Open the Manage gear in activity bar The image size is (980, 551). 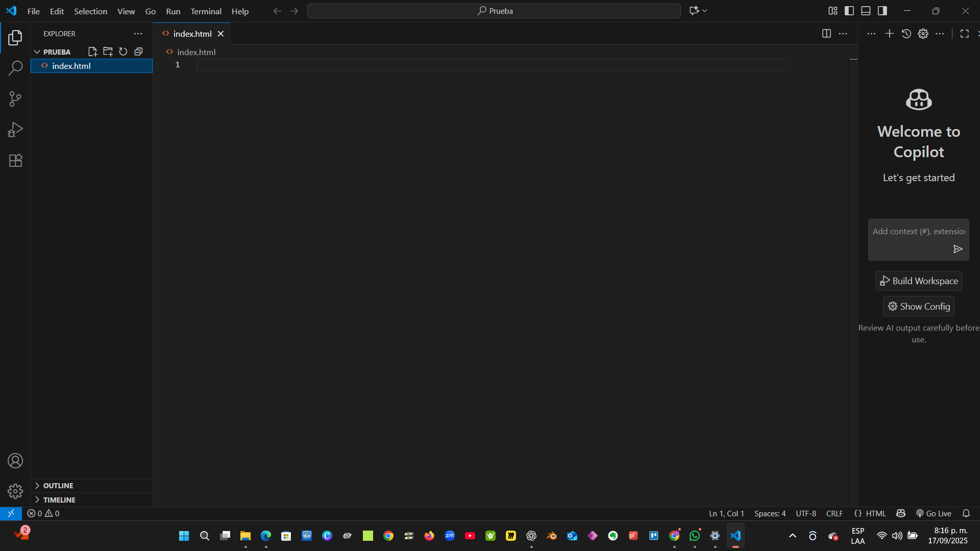pos(15,491)
